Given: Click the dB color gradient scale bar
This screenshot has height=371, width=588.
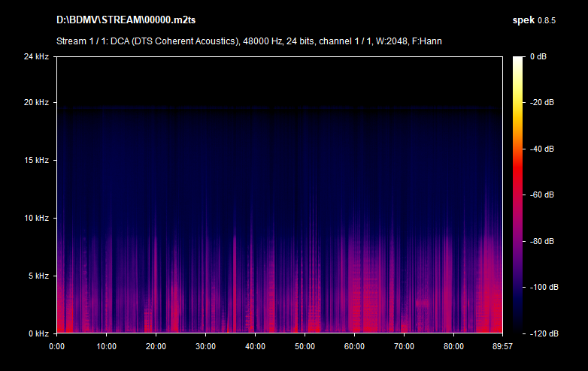Looking at the screenshot, I should (x=519, y=195).
